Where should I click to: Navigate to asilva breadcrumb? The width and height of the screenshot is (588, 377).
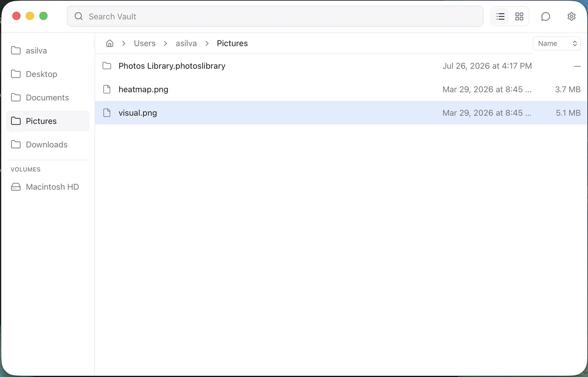(x=186, y=43)
